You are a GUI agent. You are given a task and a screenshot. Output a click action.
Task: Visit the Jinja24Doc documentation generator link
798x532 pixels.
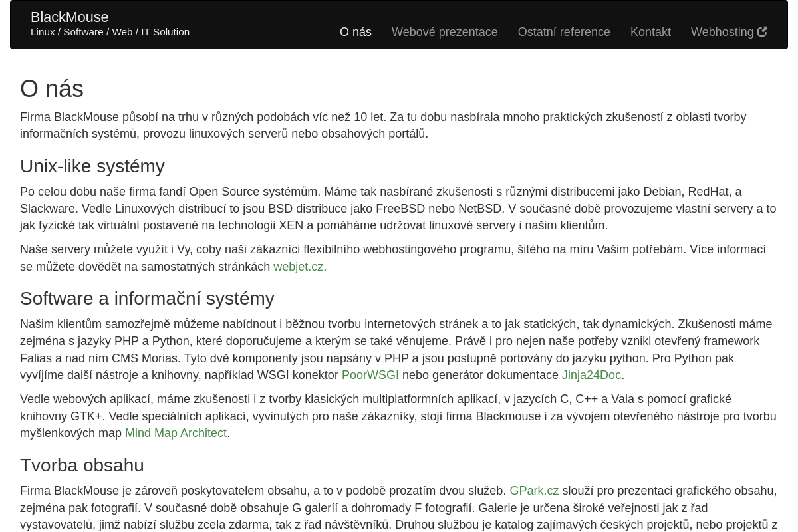(x=591, y=375)
